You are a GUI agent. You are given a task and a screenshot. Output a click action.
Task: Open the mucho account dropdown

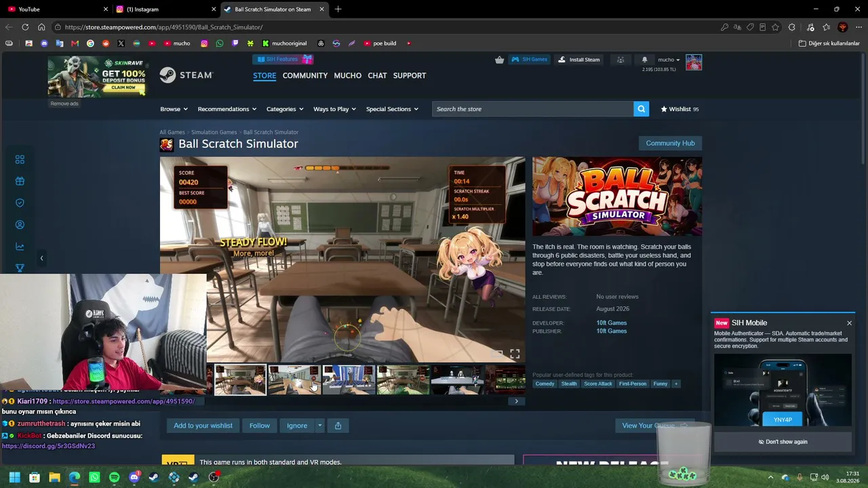(669, 60)
